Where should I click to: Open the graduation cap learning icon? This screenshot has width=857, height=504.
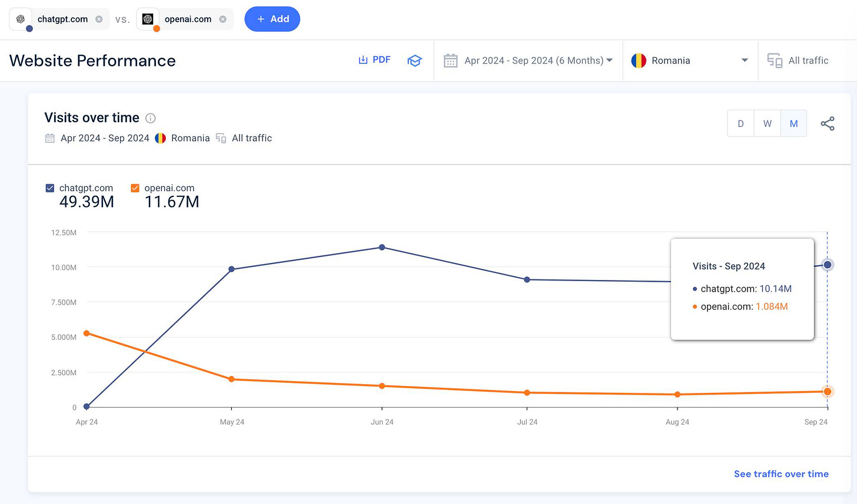(414, 61)
